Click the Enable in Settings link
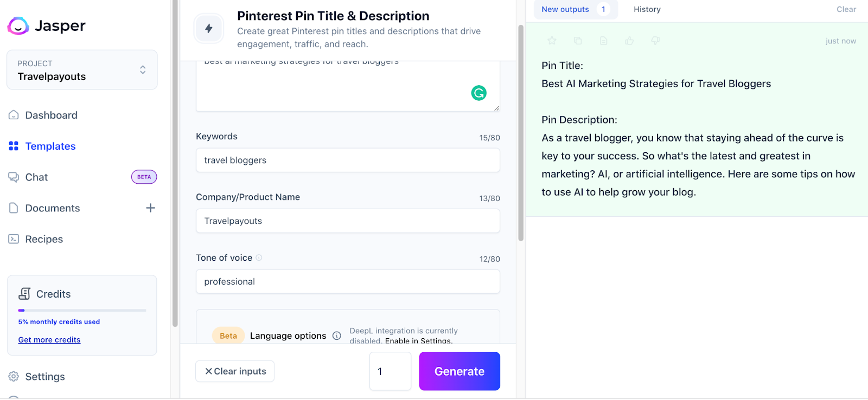This screenshot has width=868, height=400. click(x=418, y=340)
